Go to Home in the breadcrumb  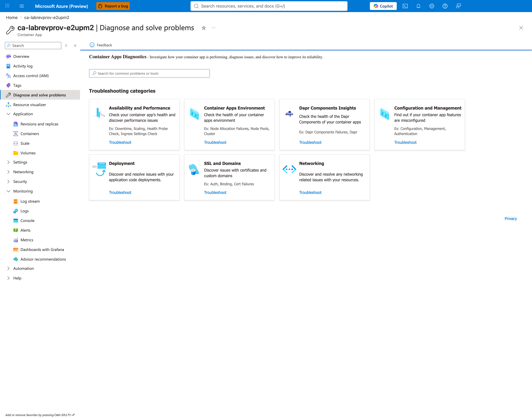[12, 18]
